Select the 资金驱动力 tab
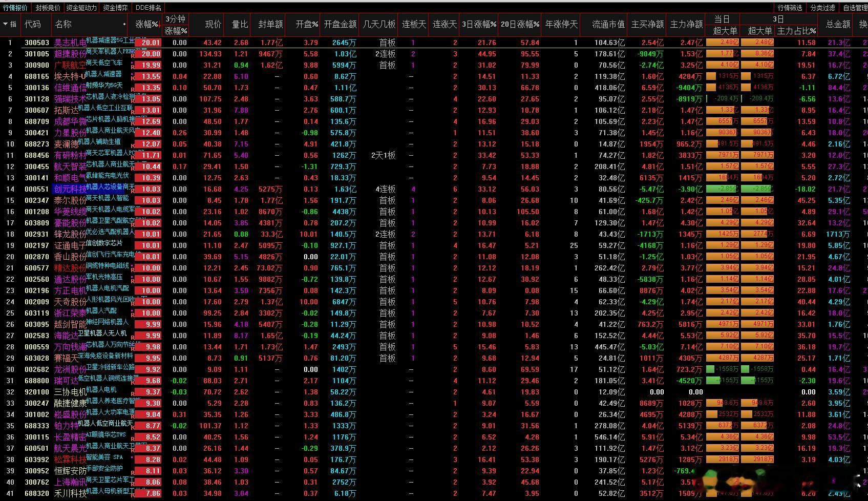Image resolution: width=868 pixels, height=501 pixels. click(x=81, y=8)
